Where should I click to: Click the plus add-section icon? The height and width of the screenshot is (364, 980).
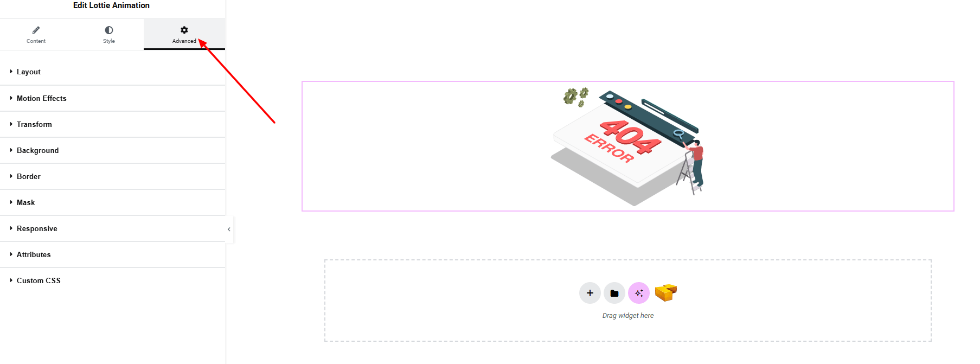590,293
